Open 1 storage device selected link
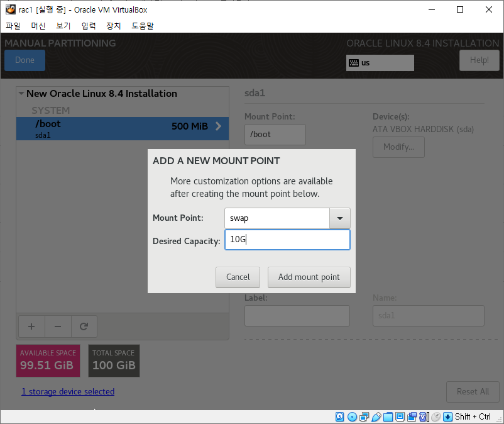This screenshot has height=424, width=504. 68,391
